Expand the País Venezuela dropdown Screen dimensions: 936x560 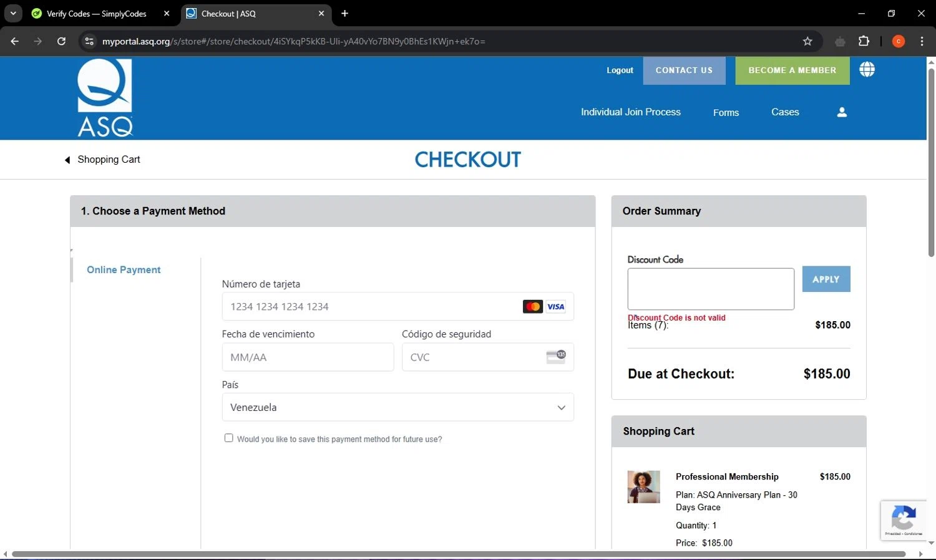pos(397,407)
